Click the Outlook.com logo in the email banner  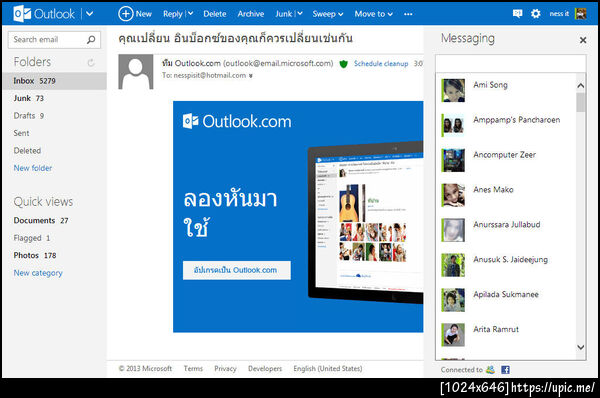click(237, 122)
